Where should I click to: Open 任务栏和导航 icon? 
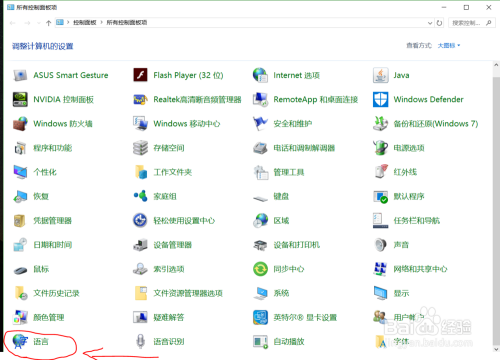380,221
